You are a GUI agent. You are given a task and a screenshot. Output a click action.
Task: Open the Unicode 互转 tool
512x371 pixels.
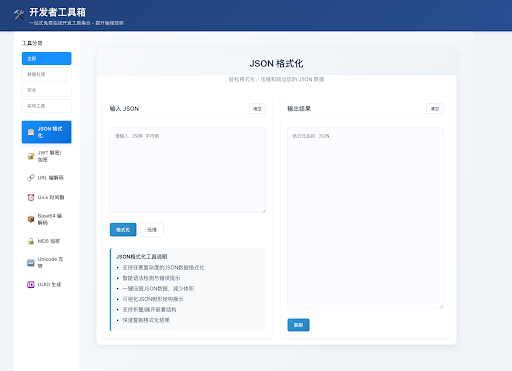47,262
